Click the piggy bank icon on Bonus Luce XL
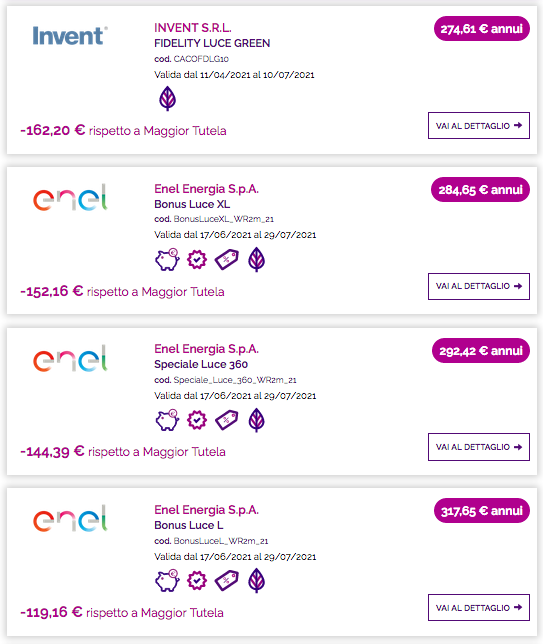Screen dimensions: 543x644 point(167,260)
